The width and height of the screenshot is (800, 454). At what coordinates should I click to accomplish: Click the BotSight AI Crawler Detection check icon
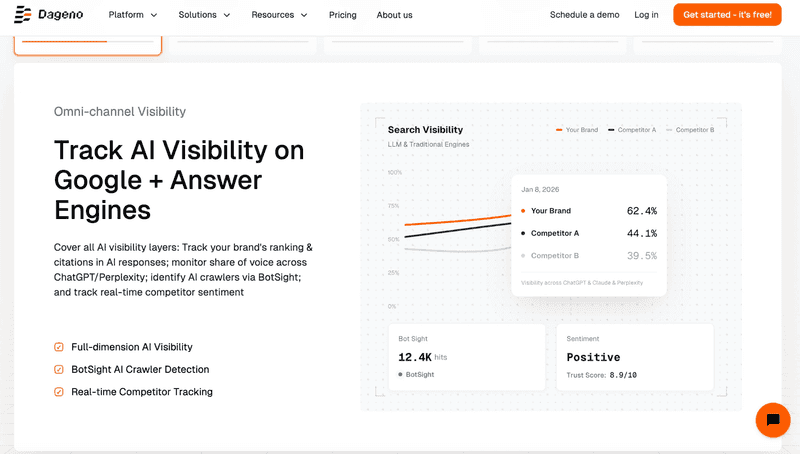click(59, 369)
